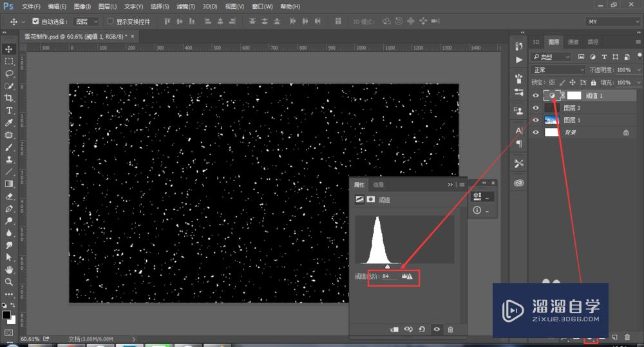644x347 pixels.
Task: Open the Actions panel play icon
Action: (x=518, y=60)
